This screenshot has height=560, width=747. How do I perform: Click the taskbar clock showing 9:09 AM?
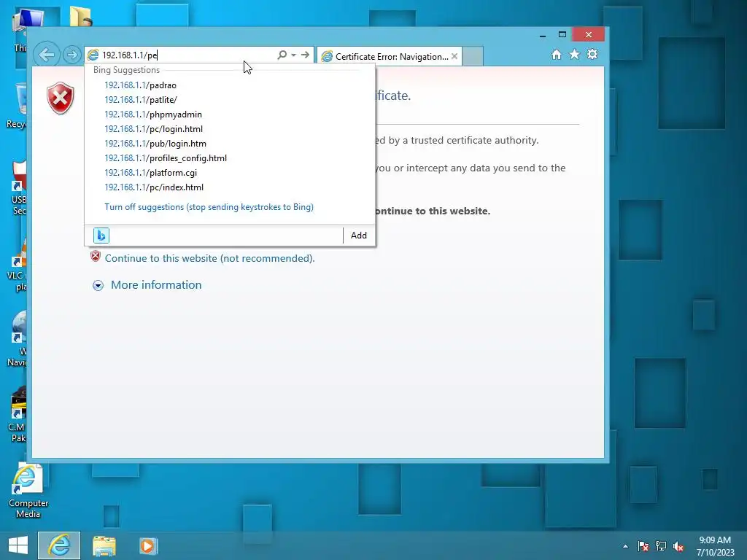(715, 546)
